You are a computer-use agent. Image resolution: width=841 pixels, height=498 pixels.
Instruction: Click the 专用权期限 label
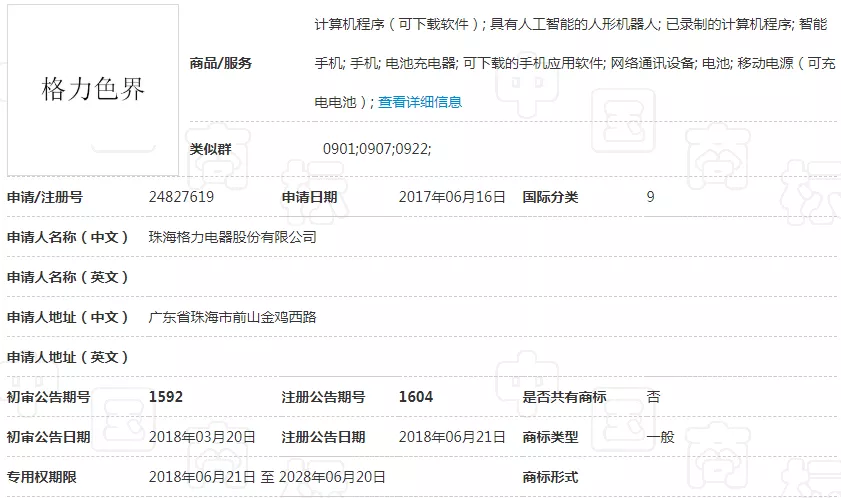41,477
